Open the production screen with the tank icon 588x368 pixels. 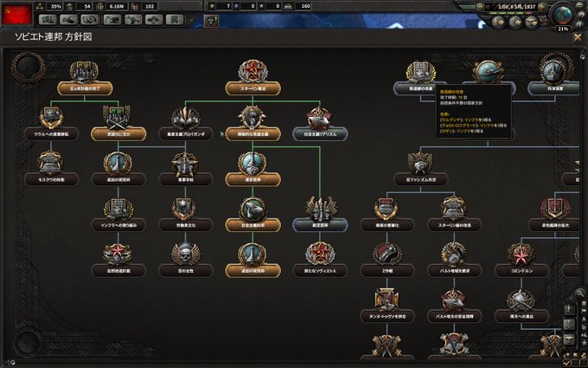pyautogui.click(x=133, y=20)
